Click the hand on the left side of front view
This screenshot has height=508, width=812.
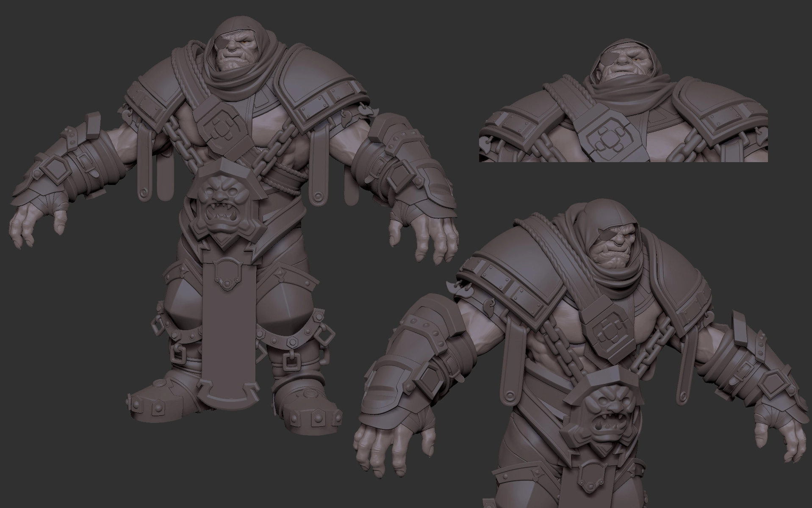(38, 222)
